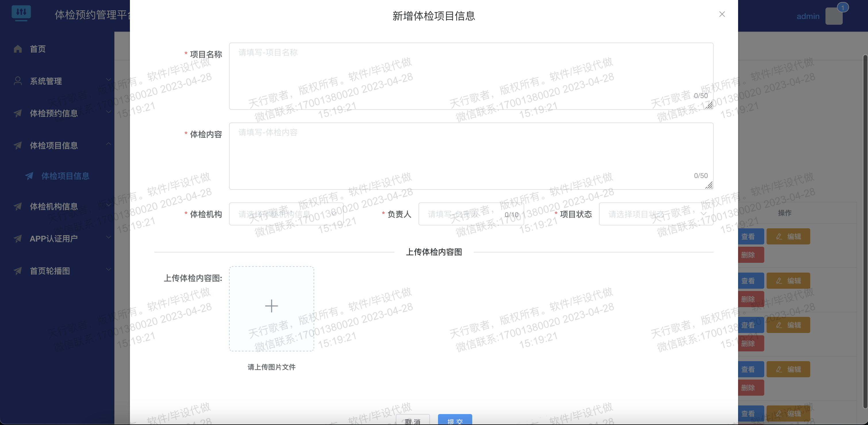Select the 体检项目信息 submenu item
The width and height of the screenshot is (868, 425).
coord(65,176)
